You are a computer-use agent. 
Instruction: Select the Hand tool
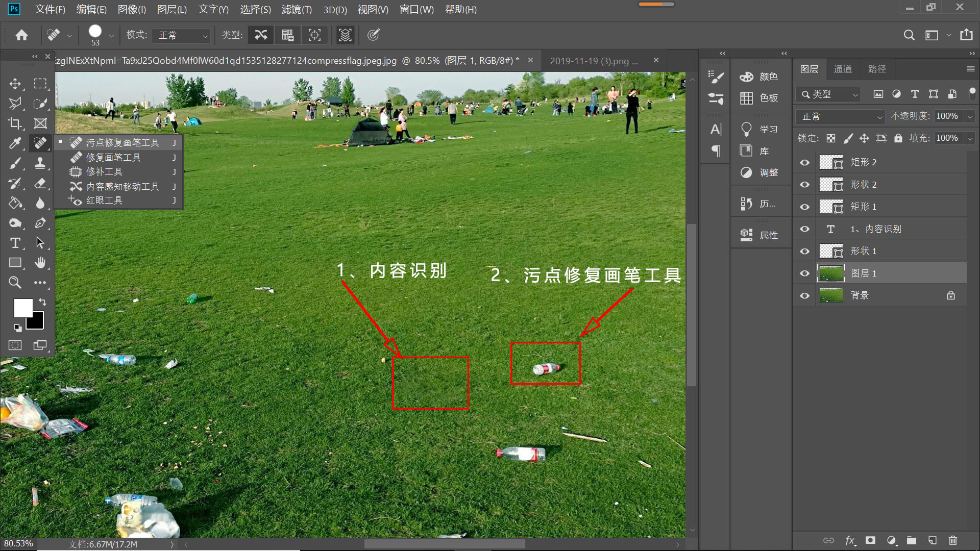(x=40, y=263)
